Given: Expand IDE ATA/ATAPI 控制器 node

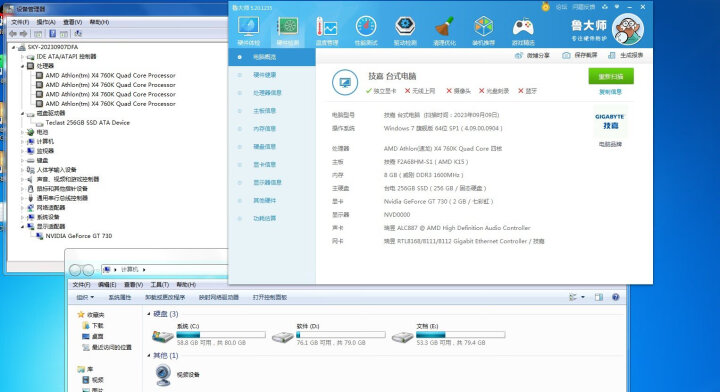Looking at the screenshot, I should (x=22, y=56).
